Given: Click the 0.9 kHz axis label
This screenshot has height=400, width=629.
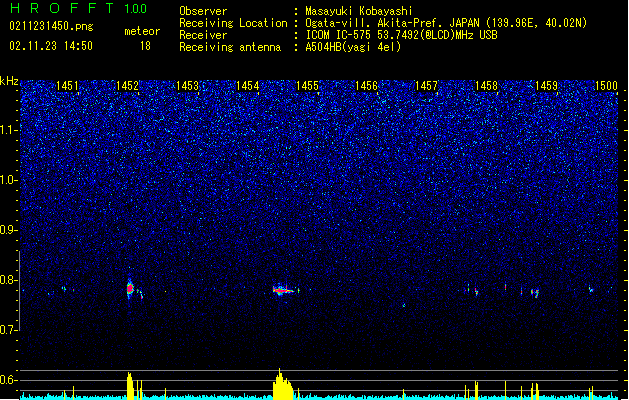Looking at the screenshot, I should click(8, 230).
